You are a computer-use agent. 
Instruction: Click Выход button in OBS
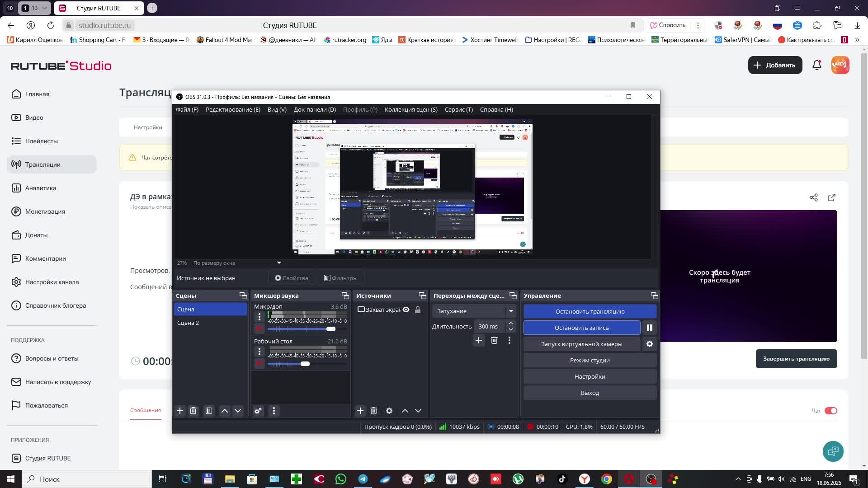pyautogui.click(x=590, y=393)
